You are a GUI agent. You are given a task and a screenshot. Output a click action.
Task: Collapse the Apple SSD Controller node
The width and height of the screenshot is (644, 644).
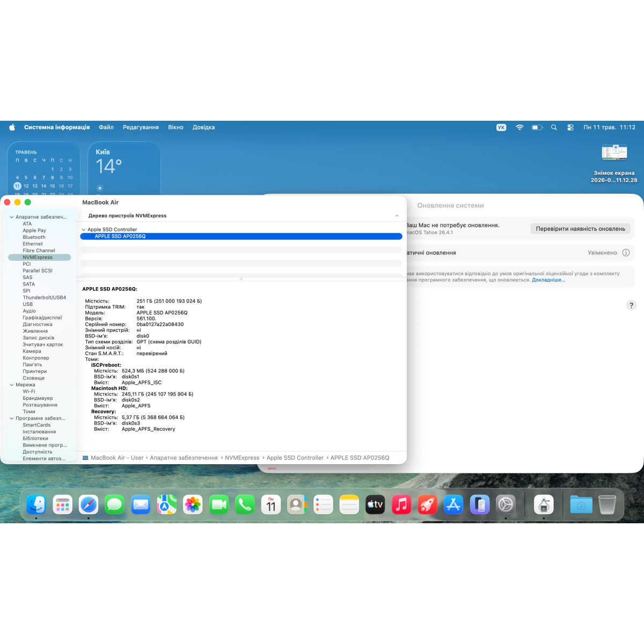83,230
